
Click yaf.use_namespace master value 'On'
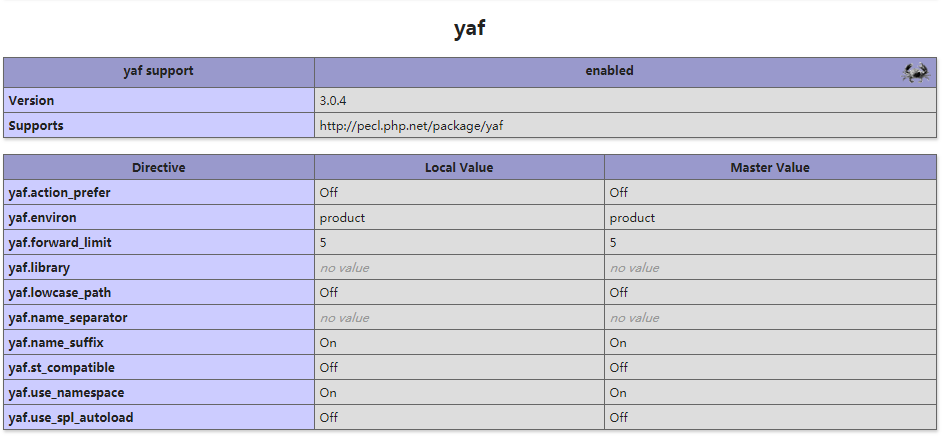618,393
